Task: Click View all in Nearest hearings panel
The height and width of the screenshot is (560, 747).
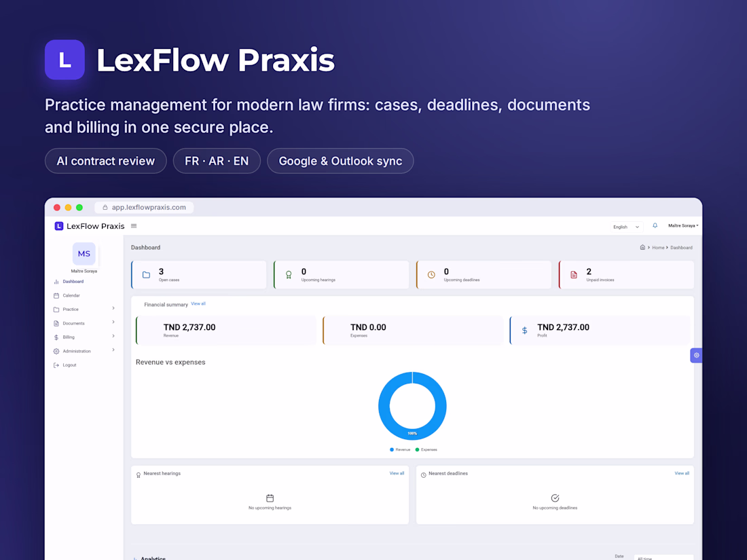Action: [397, 473]
